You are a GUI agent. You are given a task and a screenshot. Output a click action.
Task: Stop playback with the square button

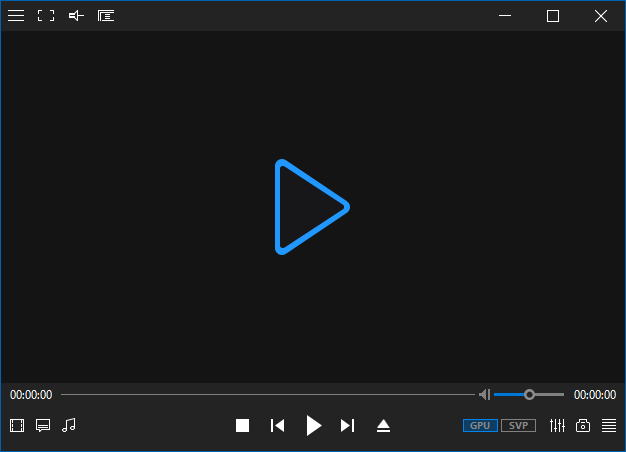(x=242, y=426)
